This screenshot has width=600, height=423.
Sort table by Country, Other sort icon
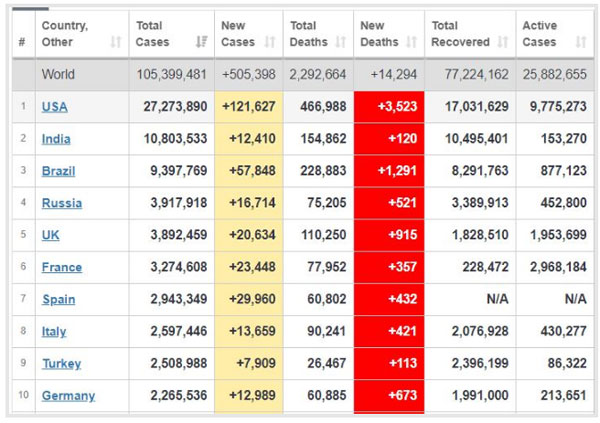(x=115, y=42)
